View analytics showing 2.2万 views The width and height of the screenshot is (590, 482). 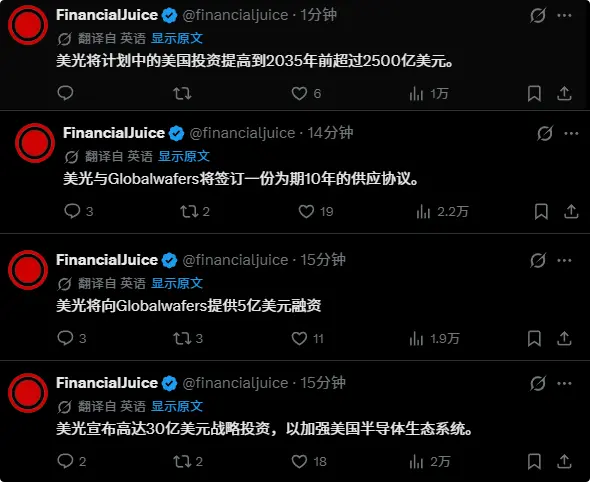(442, 211)
